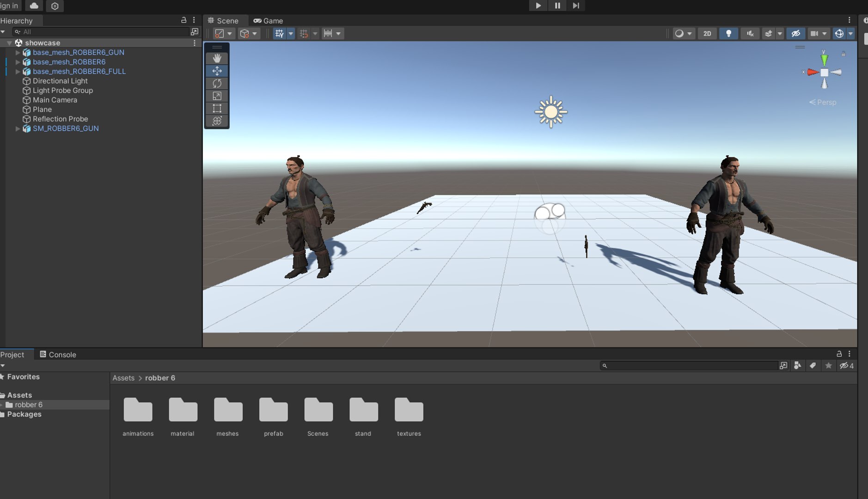The width and height of the screenshot is (868, 499).
Task: Open the settings gear icon beside the cloud
Action: (55, 6)
